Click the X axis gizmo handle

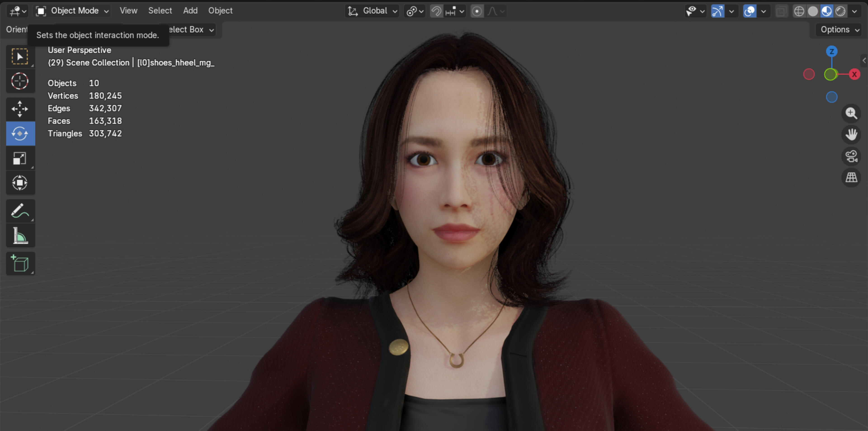[854, 74]
